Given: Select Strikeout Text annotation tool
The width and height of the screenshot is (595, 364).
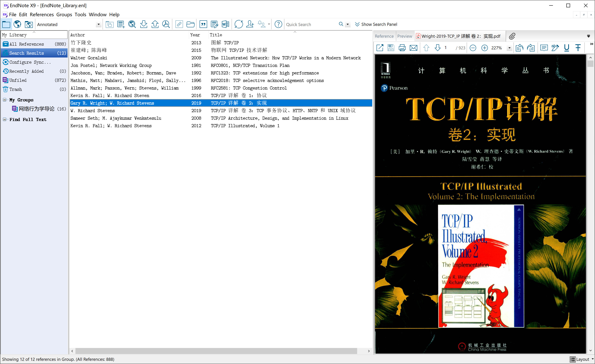Looking at the screenshot, I should [x=578, y=48].
